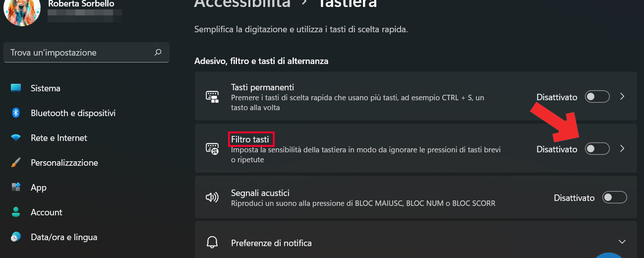Go to Rete e Internet settings

tap(59, 138)
